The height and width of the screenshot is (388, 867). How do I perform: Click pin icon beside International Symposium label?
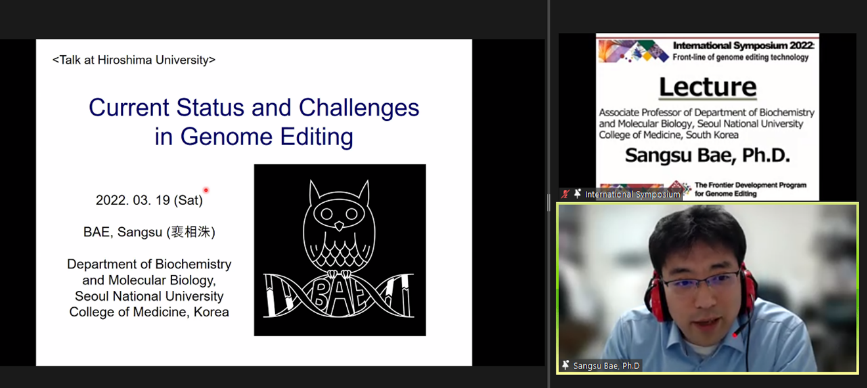pos(577,194)
